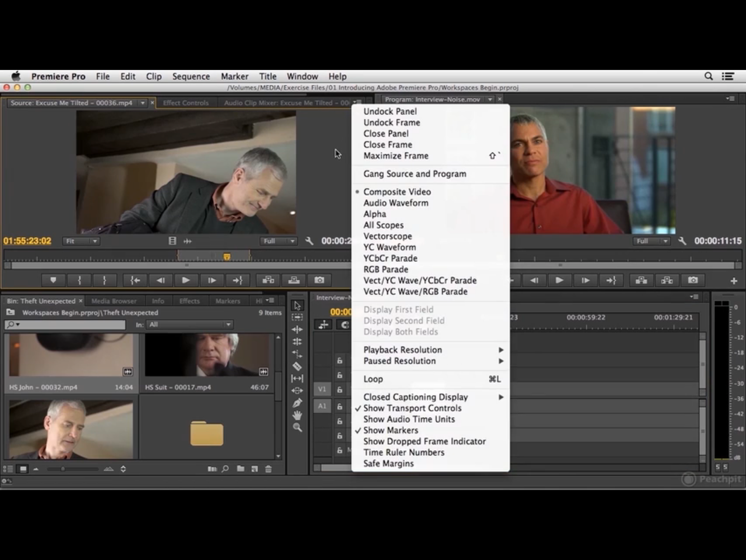The image size is (746, 560).
Task: Open Source clip selector dropdown arrow
Action: coord(143,103)
